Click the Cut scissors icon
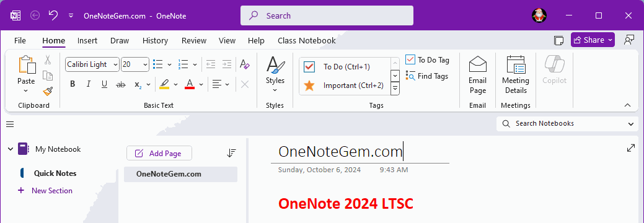The width and height of the screenshot is (644, 223). tap(48, 60)
